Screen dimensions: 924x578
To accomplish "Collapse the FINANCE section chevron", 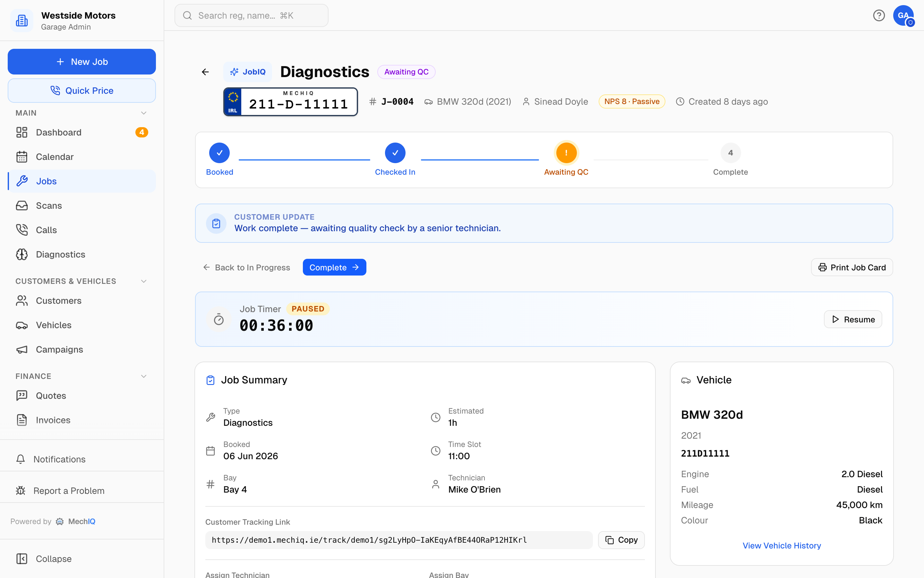I will [x=143, y=376].
